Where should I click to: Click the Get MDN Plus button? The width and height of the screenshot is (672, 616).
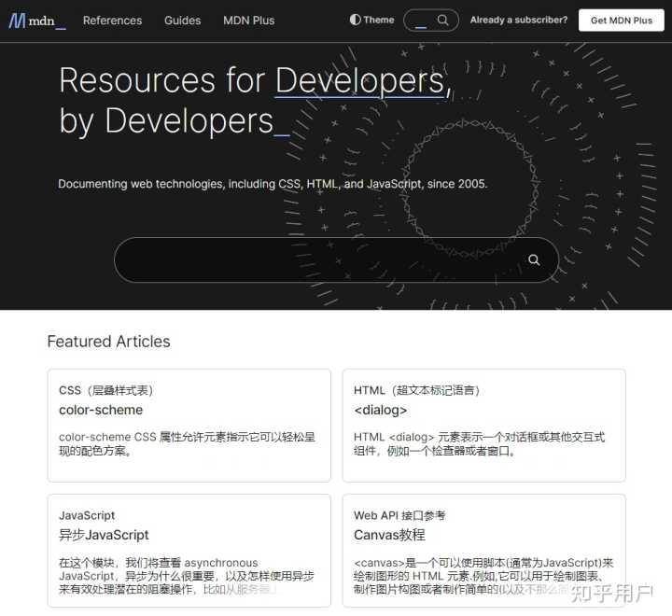(621, 21)
